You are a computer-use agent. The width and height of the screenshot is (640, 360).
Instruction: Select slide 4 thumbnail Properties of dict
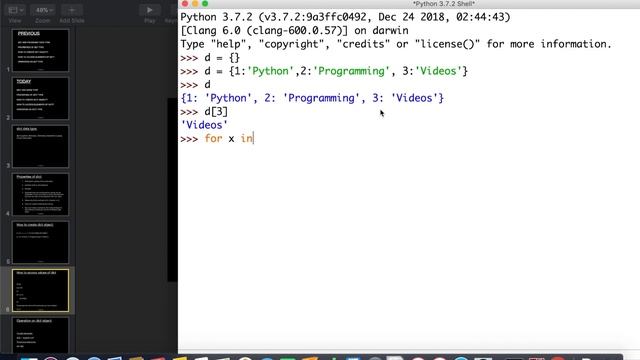coord(40,194)
